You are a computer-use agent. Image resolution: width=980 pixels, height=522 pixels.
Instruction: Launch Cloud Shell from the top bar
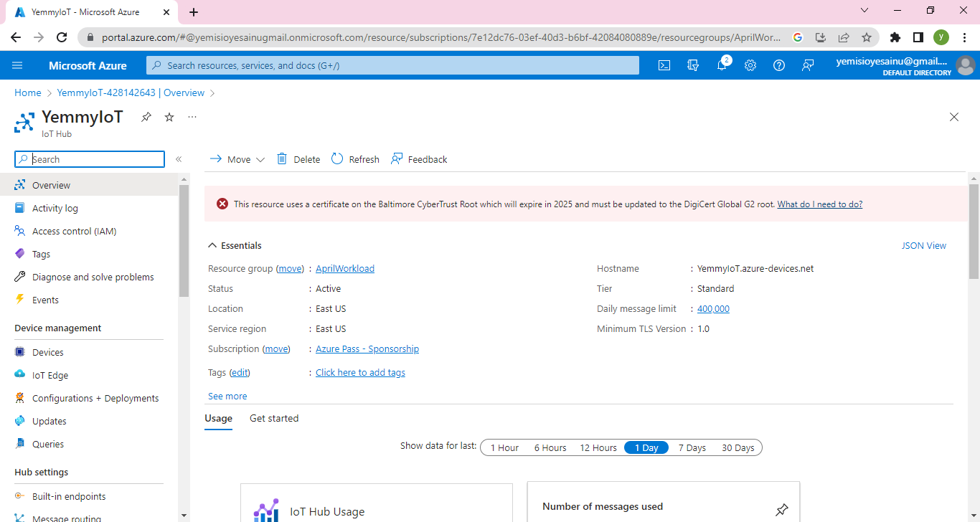[664, 65]
